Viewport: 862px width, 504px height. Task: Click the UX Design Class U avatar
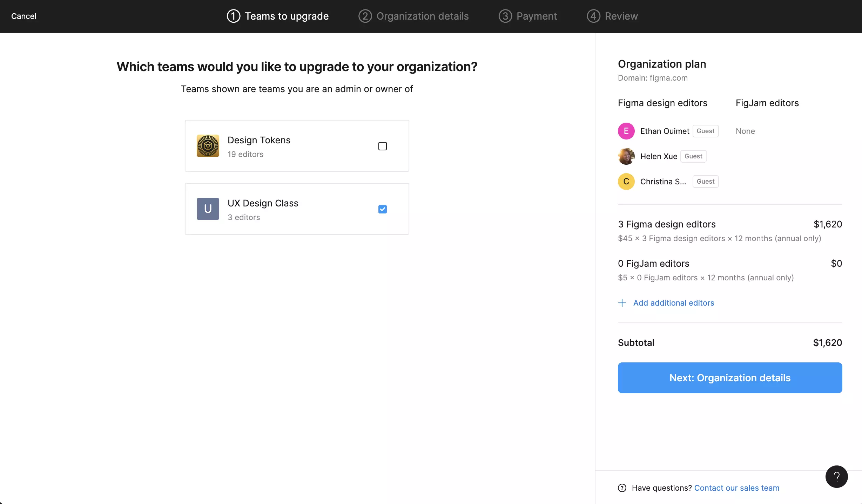tap(208, 209)
